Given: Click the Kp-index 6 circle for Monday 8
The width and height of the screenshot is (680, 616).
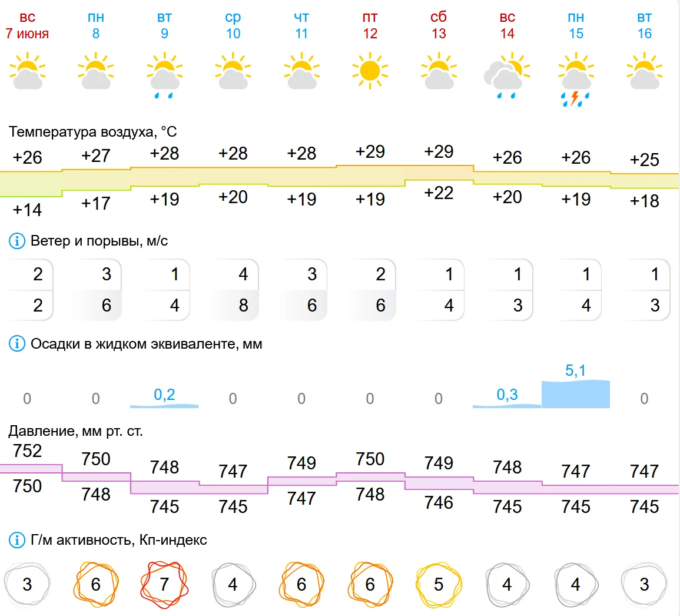Looking at the screenshot, I should [96, 585].
